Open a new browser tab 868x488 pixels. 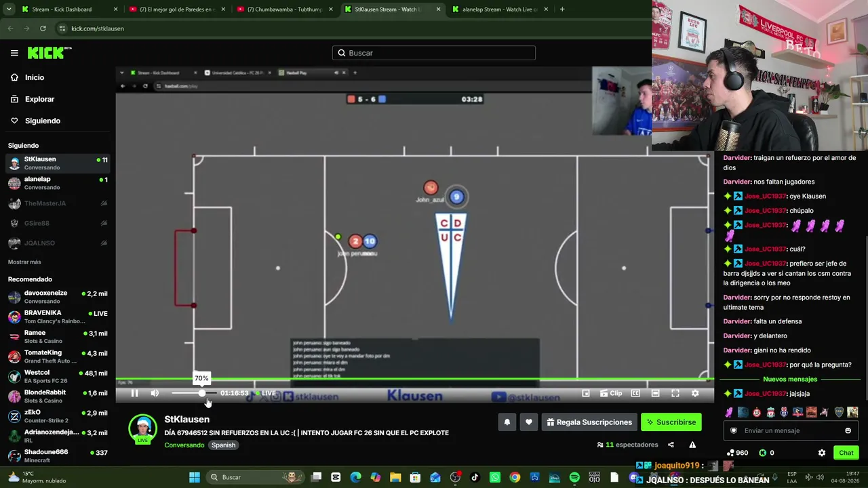click(562, 9)
